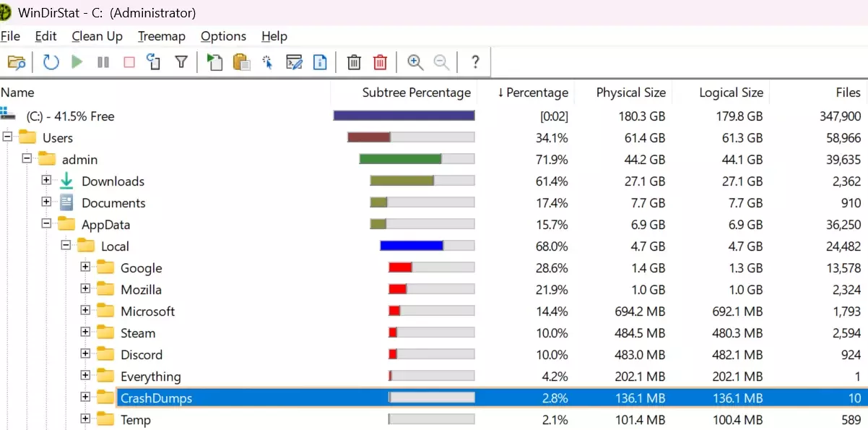Click the red trash can permanent delete icon
The width and height of the screenshot is (868, 430).
pyautogui.click(x=380, y=62)
